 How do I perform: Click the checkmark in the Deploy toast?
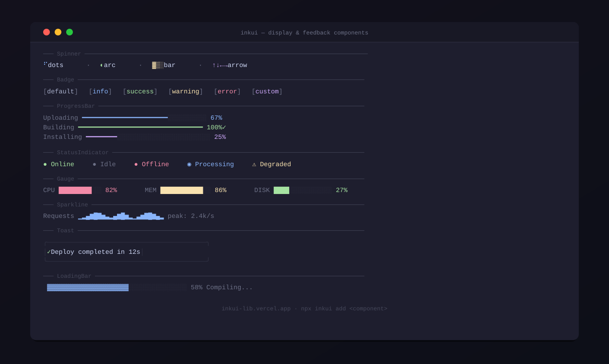pyautogui.click(x=49, y=252)
